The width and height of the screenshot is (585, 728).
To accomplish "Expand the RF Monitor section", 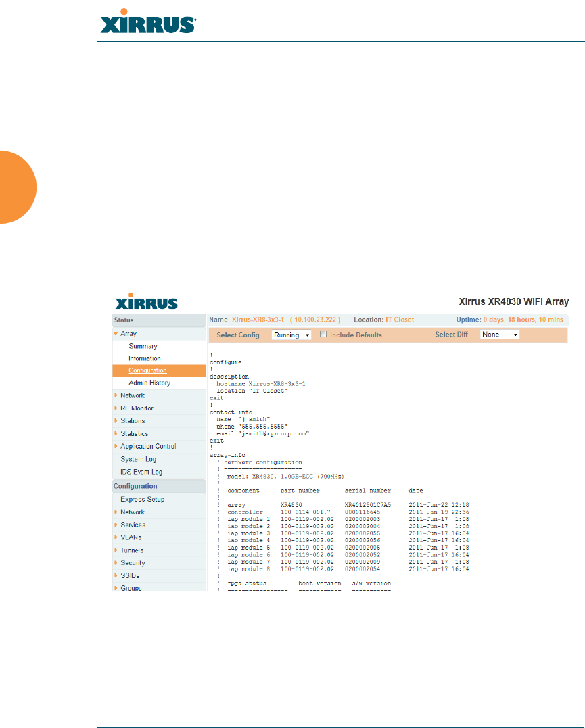I will click(x=116, y=408).
